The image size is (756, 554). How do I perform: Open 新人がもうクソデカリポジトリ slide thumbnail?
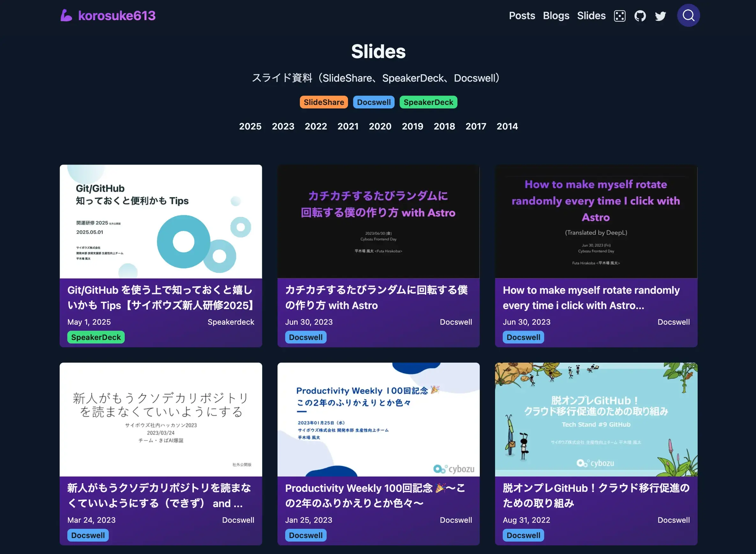(x=161, y=419)
